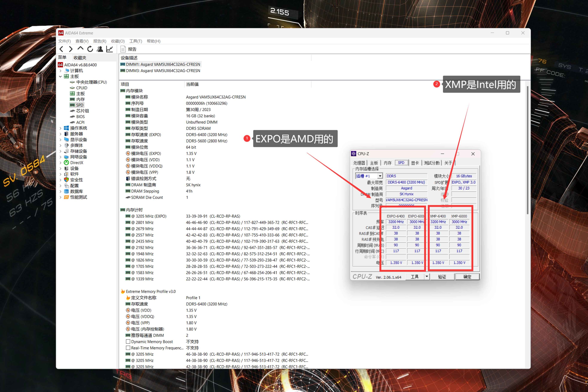Click the vertical scrollbar of the report pane

click(528, 150)
